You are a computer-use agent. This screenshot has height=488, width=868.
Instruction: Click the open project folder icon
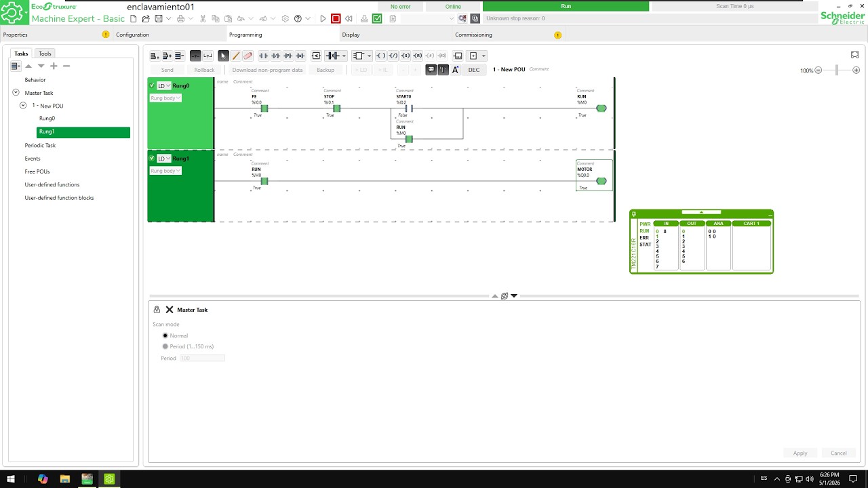coord(145,19)
